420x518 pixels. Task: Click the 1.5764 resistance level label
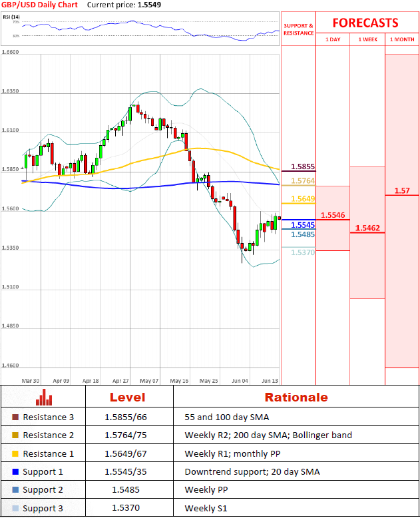tap(303, 180)
